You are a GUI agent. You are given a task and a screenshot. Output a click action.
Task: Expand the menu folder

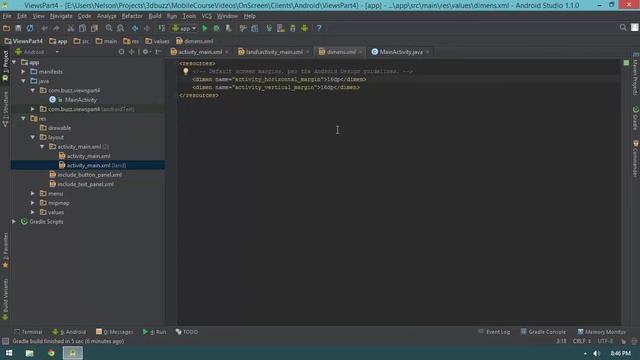click(x=33, y=193)
